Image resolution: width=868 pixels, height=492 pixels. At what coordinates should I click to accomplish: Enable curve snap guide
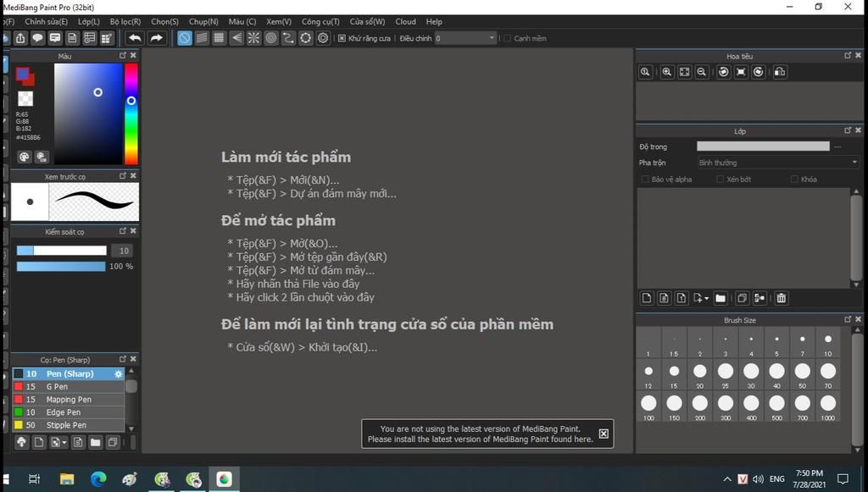[288, 38]
